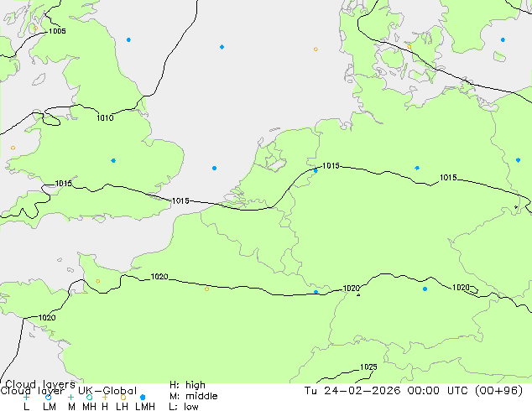Click the green plus M legend symbol
Image resolution: width=532 pixels, height=411 pixels.
[70, 397]
